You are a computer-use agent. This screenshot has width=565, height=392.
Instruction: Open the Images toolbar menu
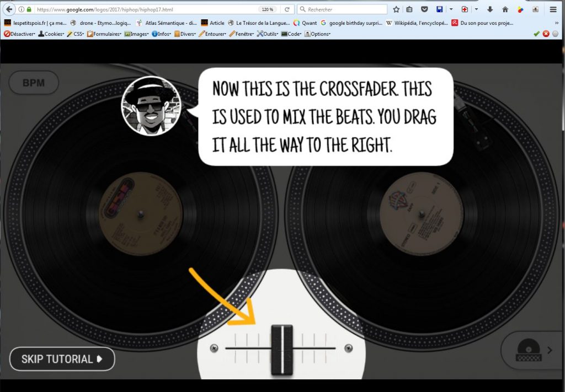[x=137, y=34]
